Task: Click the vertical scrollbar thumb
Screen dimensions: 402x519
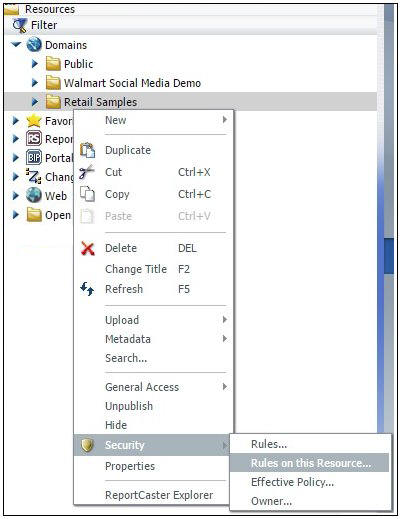Action: click(x=389, y=256)
